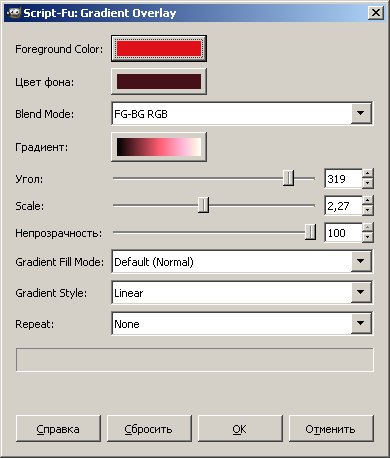Click the Отменить button
The image size is (390, 458).
(x=331, y=429)
